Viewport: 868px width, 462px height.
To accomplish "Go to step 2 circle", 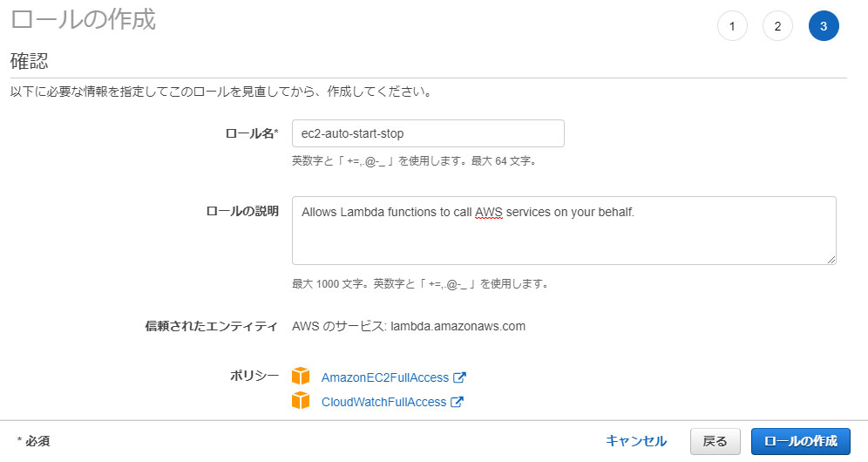I will 777,26.
